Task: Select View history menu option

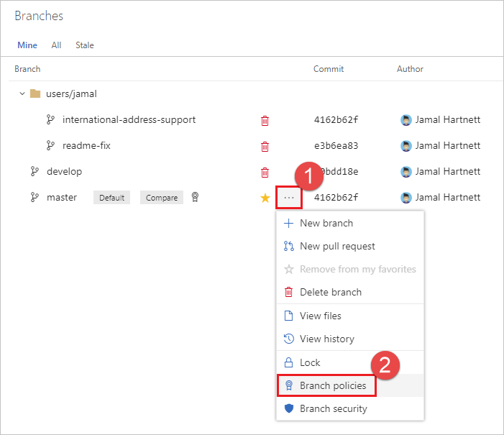Action: tap(326, 339)
